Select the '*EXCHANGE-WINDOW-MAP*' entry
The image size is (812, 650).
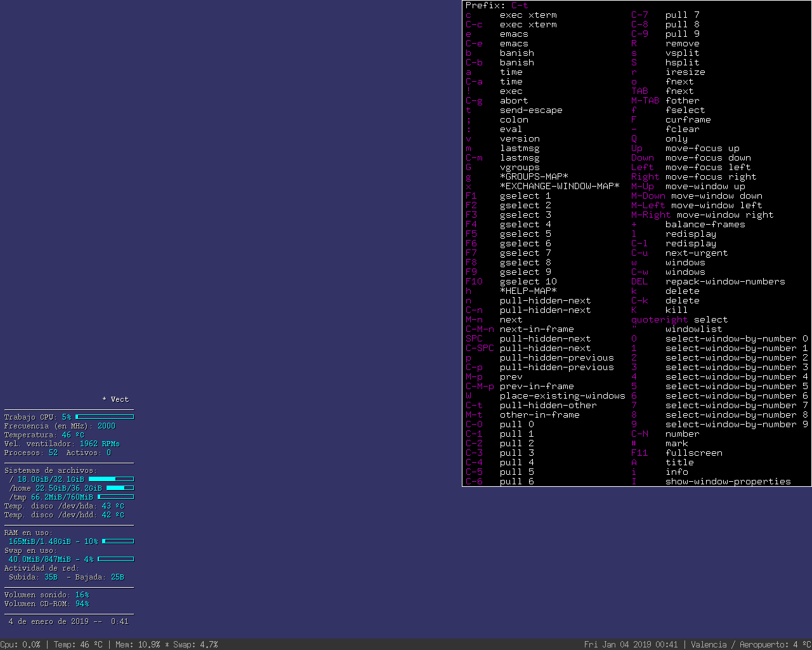[x=560, y=186]
